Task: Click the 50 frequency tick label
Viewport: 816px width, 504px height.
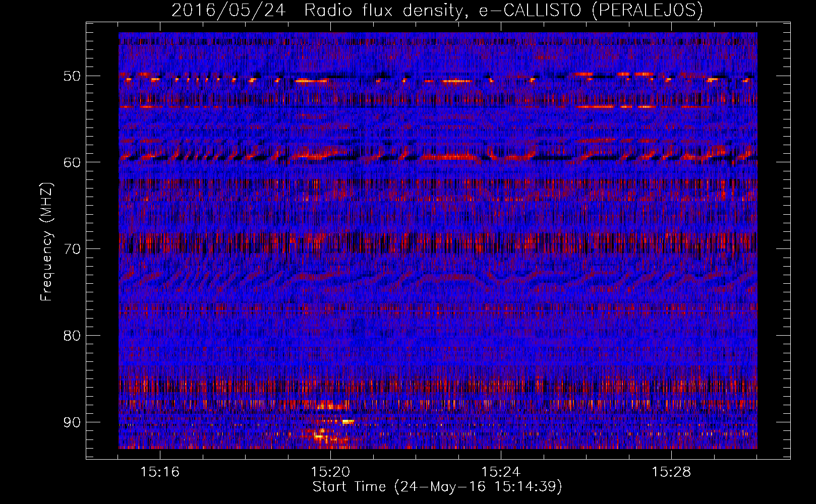Action: (72, 76)
